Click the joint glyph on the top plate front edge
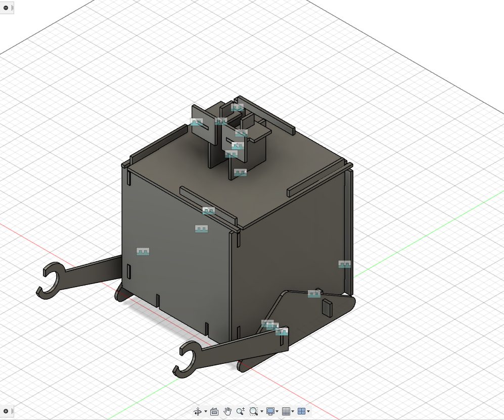The height and width of the screenshot is (420, 504). click(209, 211)
